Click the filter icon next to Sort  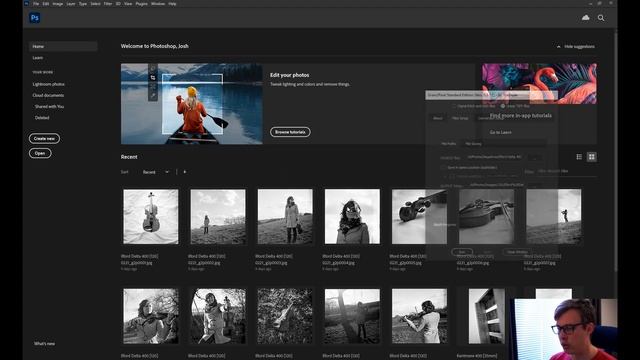click(185, 172)
